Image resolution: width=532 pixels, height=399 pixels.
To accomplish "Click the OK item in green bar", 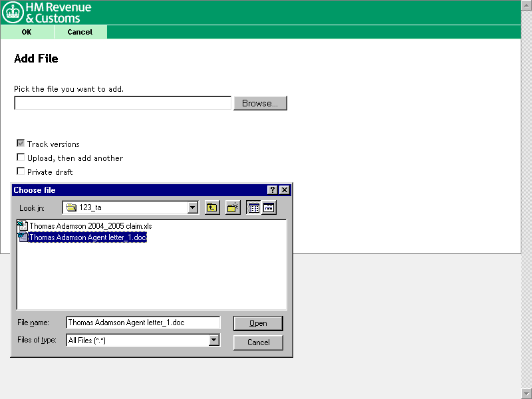I will pos(27,32).
